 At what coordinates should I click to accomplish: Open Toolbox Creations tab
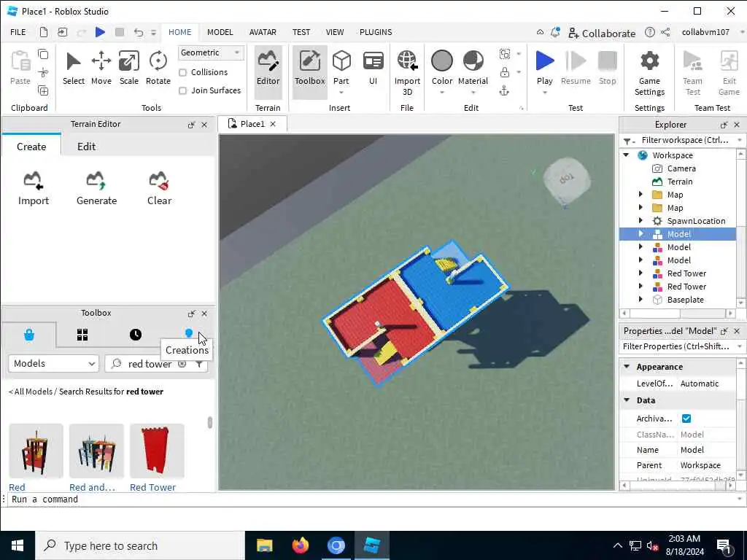189,333
